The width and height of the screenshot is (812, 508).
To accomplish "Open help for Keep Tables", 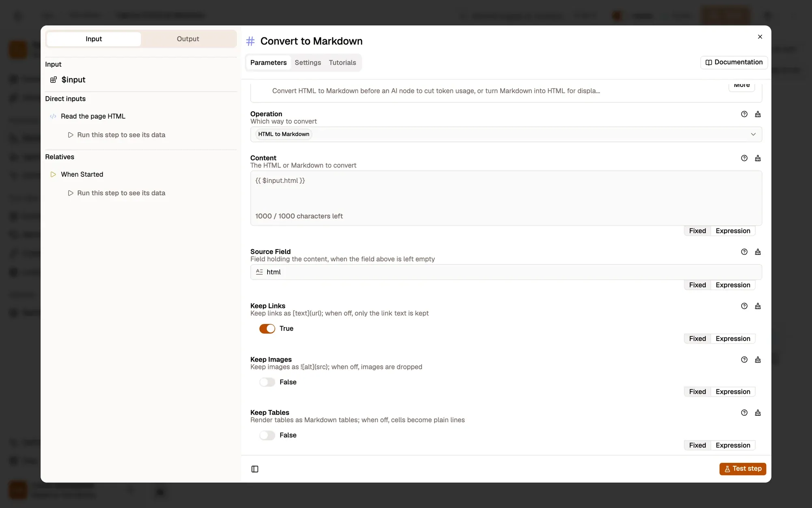I will (744, 413).
